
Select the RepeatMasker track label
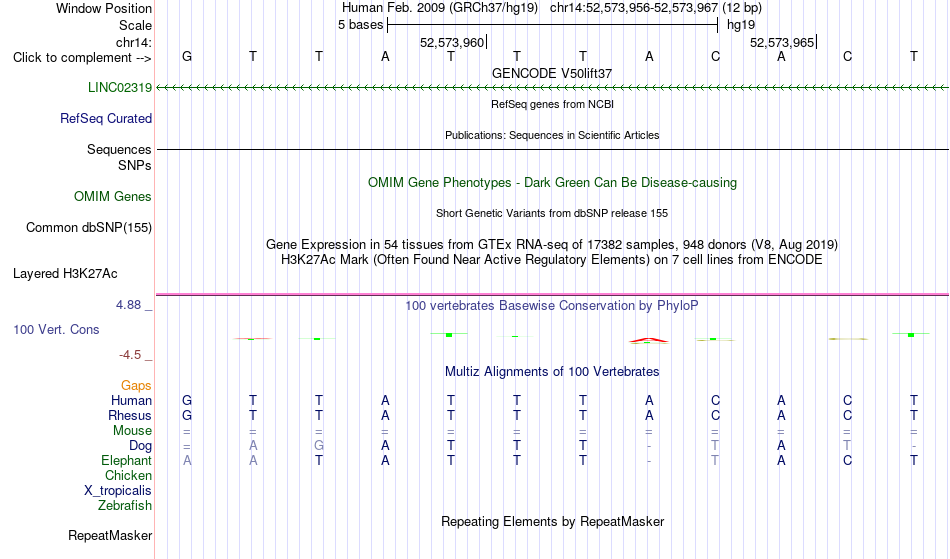tap(110, 535)
